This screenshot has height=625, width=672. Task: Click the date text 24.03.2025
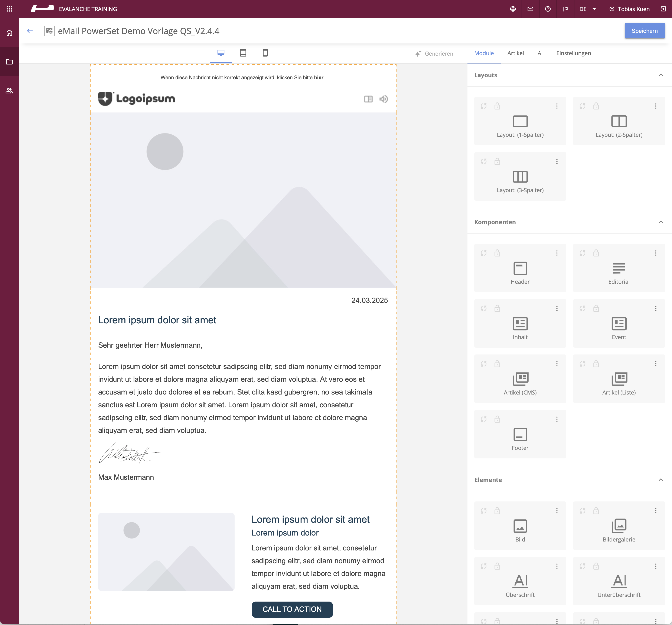click(x=369, y=301)
